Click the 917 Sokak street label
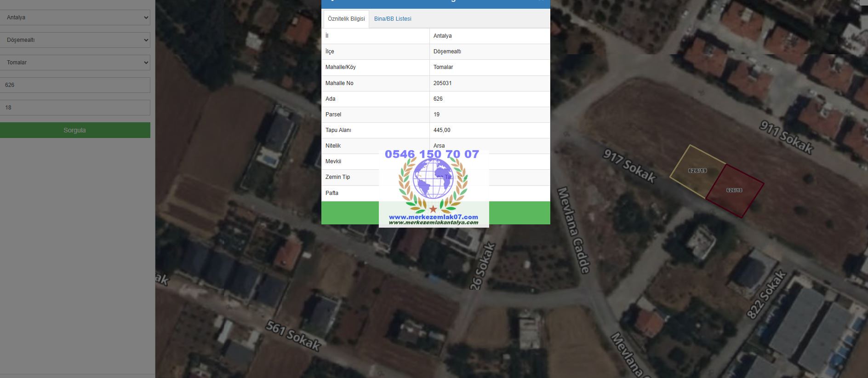The width and height of the screenshot is (868, 378). (629, 166)
